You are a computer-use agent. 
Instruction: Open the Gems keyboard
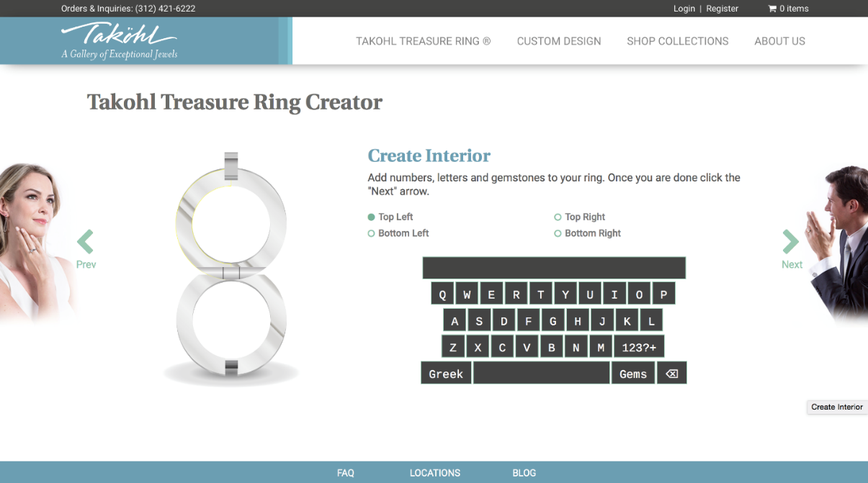pos(633,373)
